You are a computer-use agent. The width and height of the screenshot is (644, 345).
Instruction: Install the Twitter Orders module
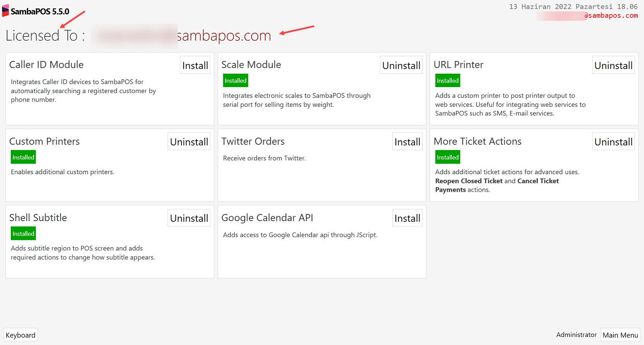click(x=407, y=141)
